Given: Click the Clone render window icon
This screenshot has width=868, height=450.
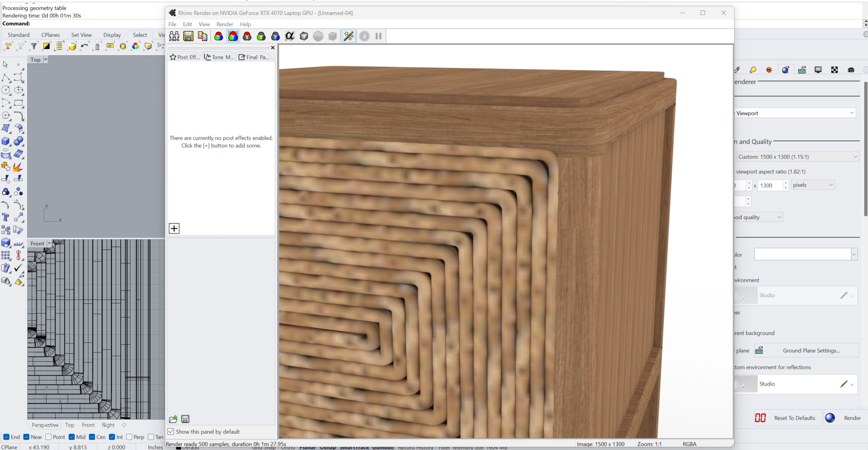Looking at the screenshot, I should click(x=174, y=36).
